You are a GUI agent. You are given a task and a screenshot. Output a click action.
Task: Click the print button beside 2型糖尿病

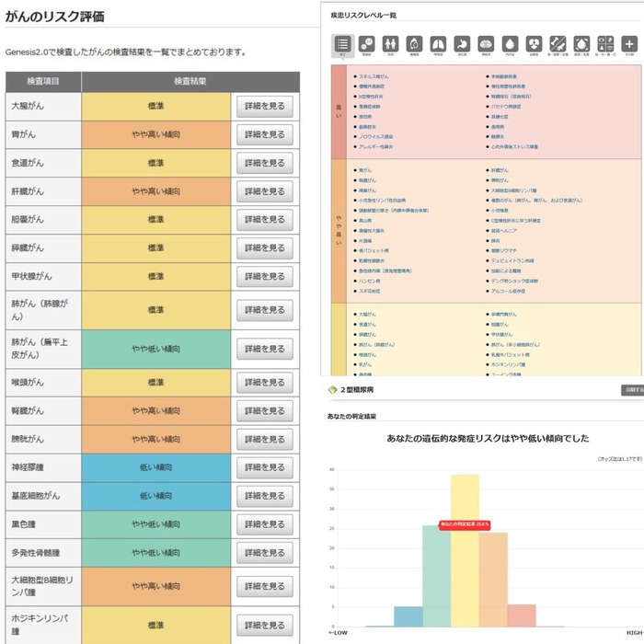(633, 390)
